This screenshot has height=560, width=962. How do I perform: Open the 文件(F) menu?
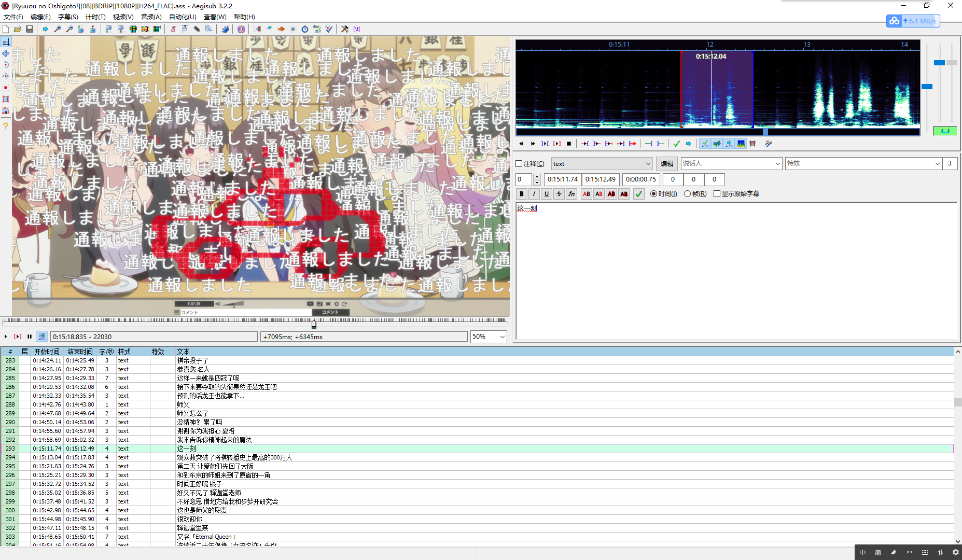pos(13,17)
